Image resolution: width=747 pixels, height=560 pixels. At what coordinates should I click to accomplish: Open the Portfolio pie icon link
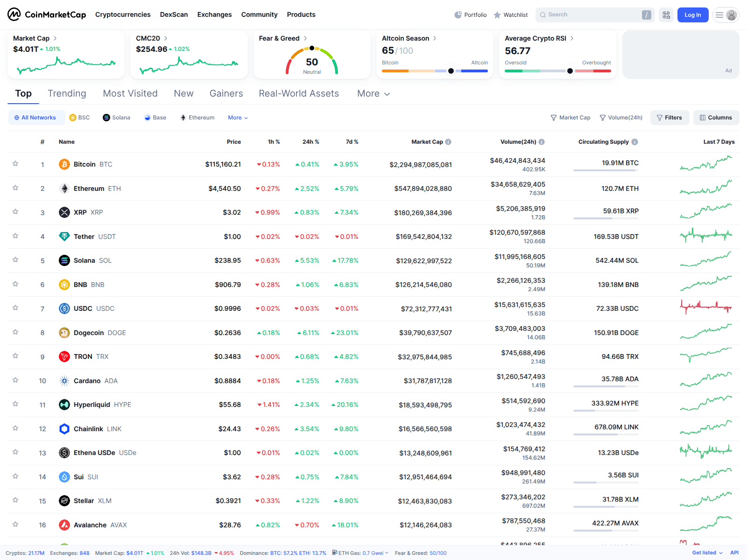[471, 15]
